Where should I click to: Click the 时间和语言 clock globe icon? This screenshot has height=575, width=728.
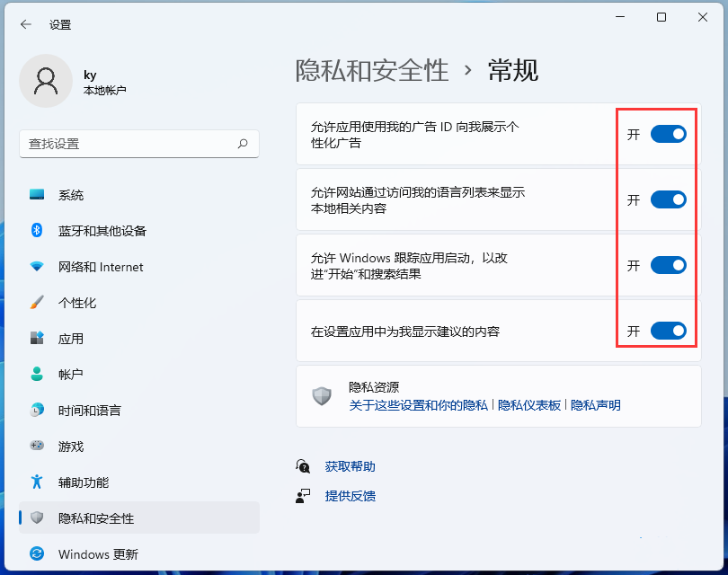tap(37, 410)
